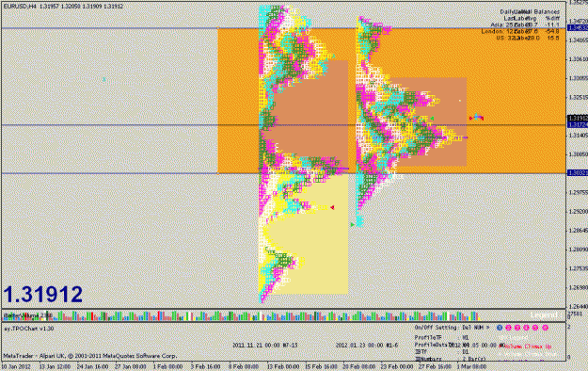Select red left-pointing arrow beside first profile
This screenshot has height=371, width=588.
pyautogui.click(x=332, y=207)
